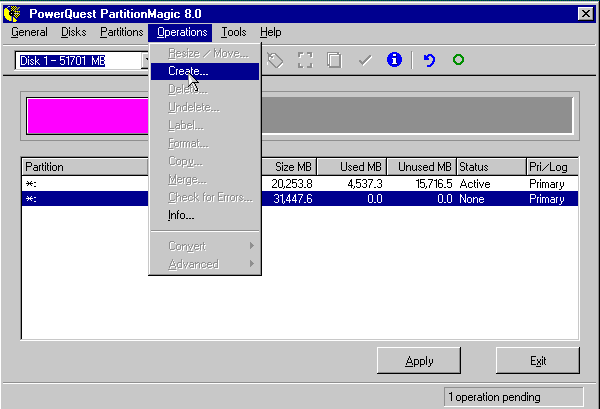Open the Partitions menu
Image resolution: width=600 pixels, height=409 pixels.
[122, 32]
